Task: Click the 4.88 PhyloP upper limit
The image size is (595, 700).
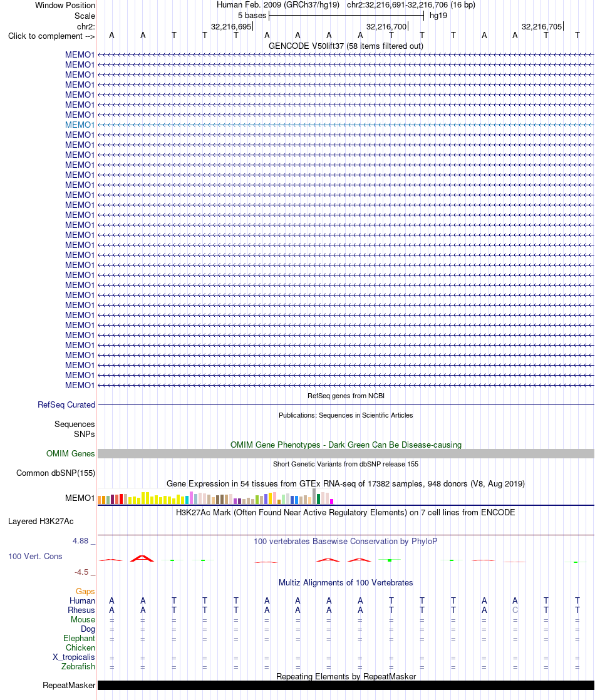Action: (81, 541)
